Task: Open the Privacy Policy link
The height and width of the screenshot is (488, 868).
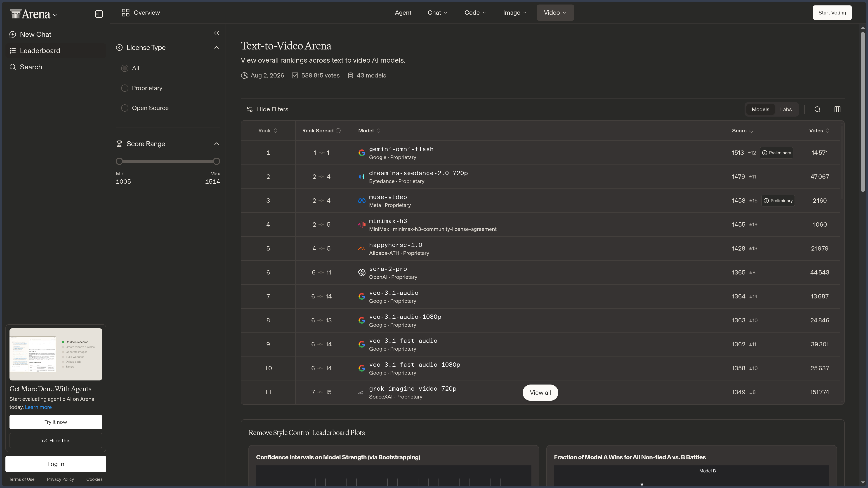Action: point(60,479)
